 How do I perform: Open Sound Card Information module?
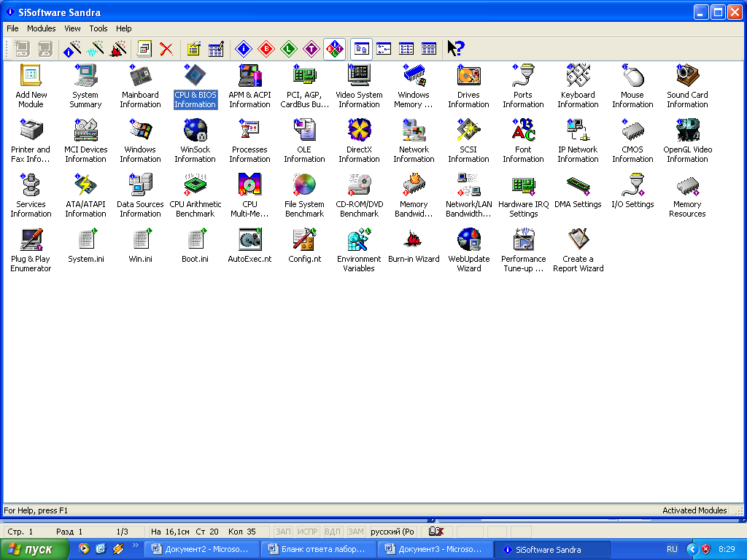pos(687,87)
